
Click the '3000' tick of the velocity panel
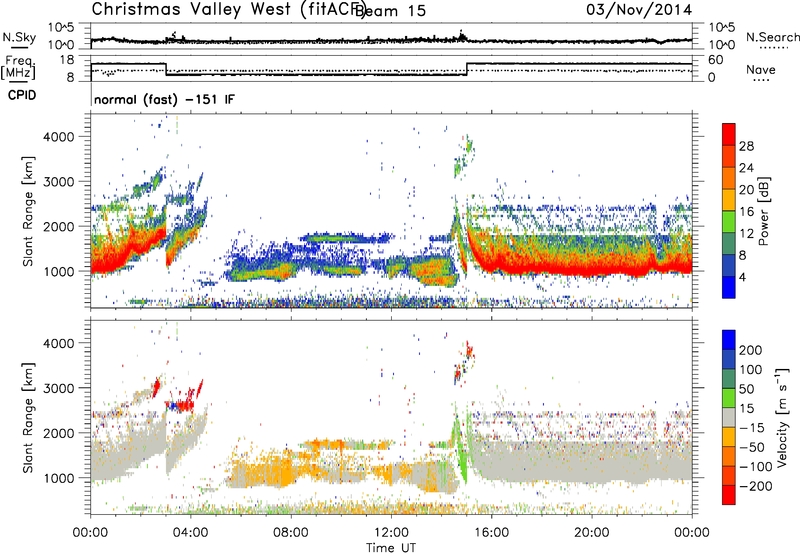coord(59,388)
